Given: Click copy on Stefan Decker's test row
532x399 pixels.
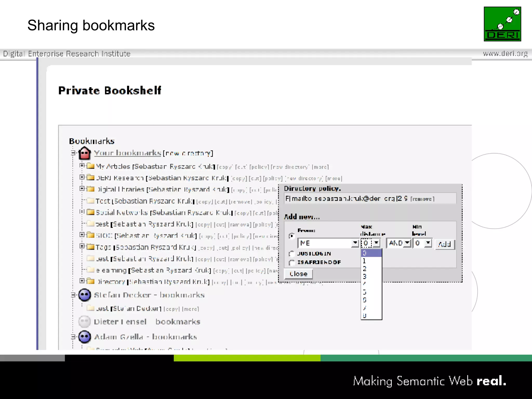Looking at the screenshot, I should coord(171,309).
